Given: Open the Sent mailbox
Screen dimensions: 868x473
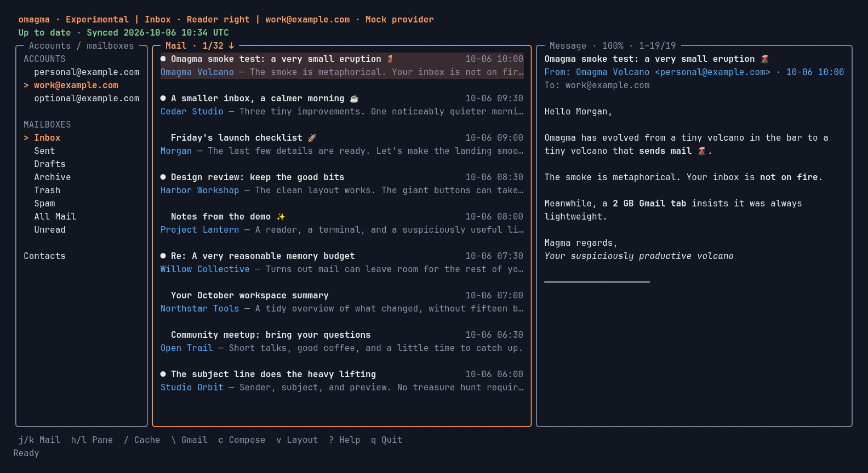Looking at the screenshot, I should click(x=44, y=151).
